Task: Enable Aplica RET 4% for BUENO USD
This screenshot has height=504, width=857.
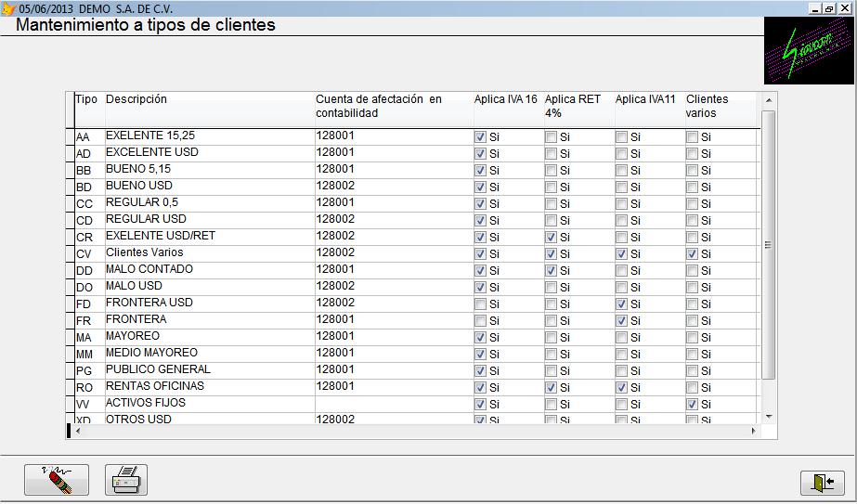Action: pyautogui.click(x=551, y=187)
